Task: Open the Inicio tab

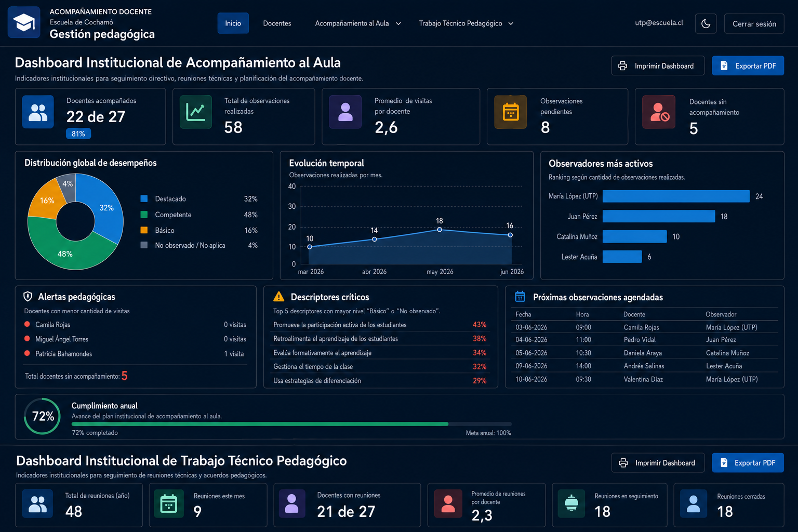Action: (x=233, y=23)
